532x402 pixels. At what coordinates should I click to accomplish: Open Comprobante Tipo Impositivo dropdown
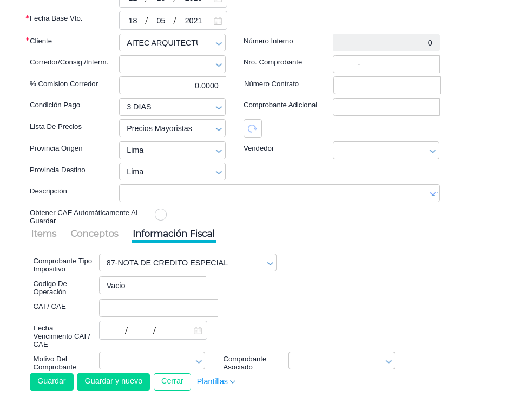click(x=270, y=263)
